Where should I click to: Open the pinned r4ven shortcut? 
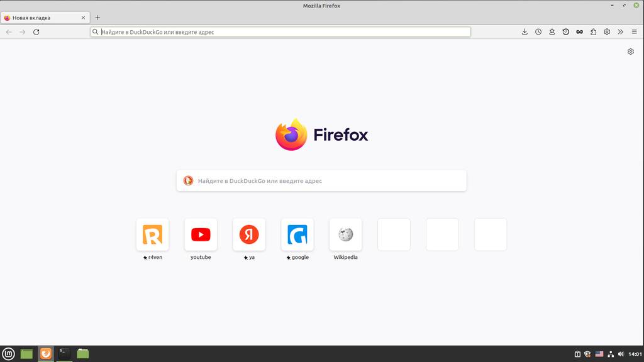[x=152, y=235]
